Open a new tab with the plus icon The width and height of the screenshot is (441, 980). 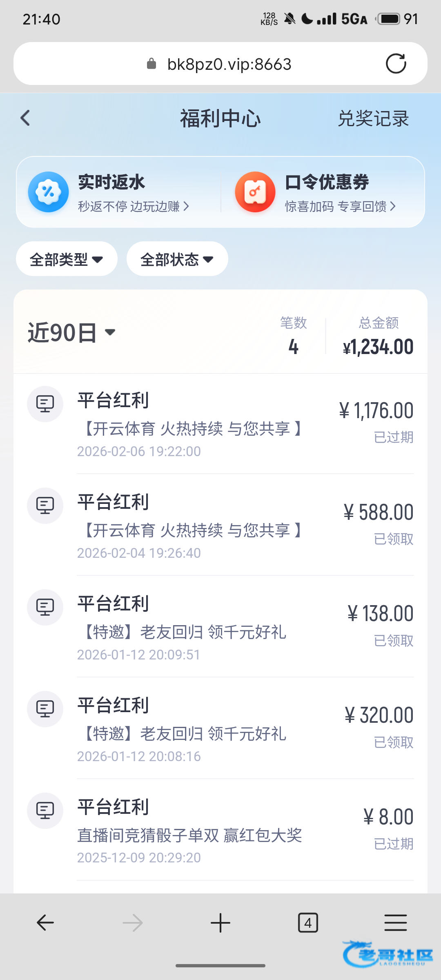[220, 923]
